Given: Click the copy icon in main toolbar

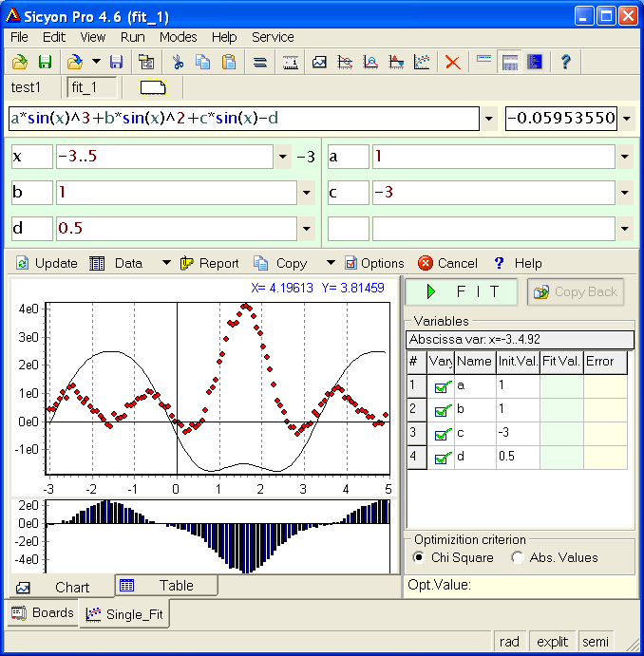Looking at the screenshot, I should click(202, 63).
